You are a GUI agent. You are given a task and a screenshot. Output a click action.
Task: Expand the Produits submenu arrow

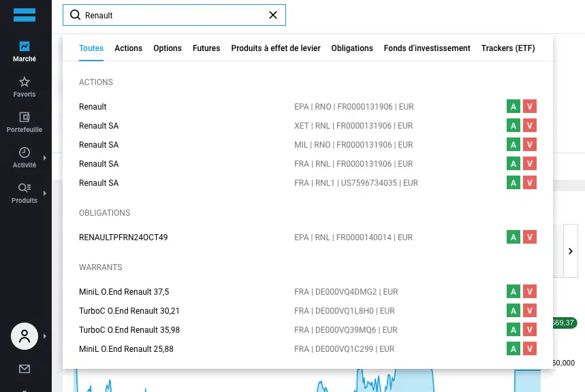tap(45, 193)
